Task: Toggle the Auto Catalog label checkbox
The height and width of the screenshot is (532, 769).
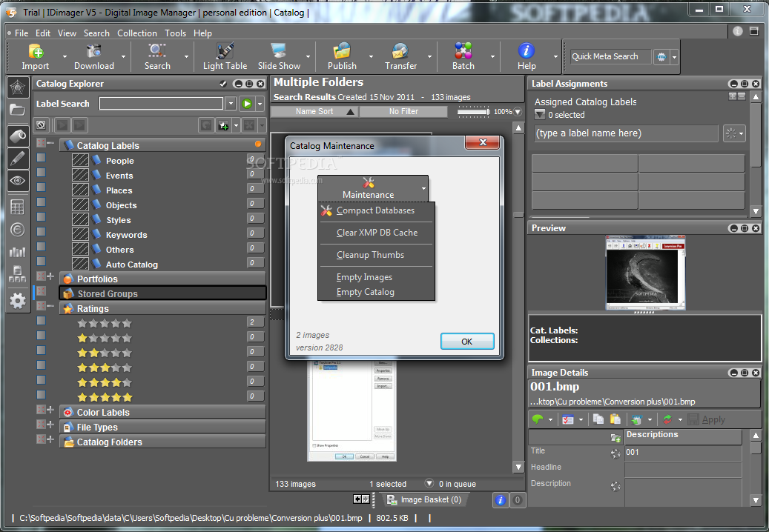Action: (42, 261)
